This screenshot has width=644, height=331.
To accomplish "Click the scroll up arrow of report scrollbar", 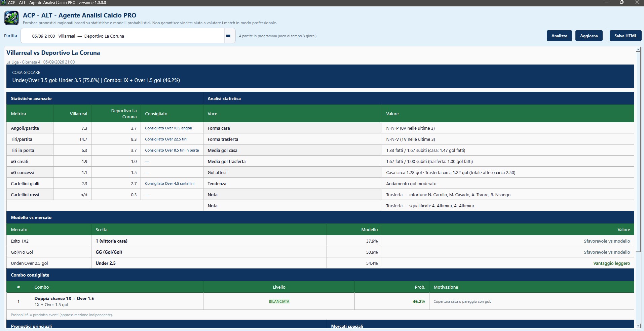I will pos(638,50).
